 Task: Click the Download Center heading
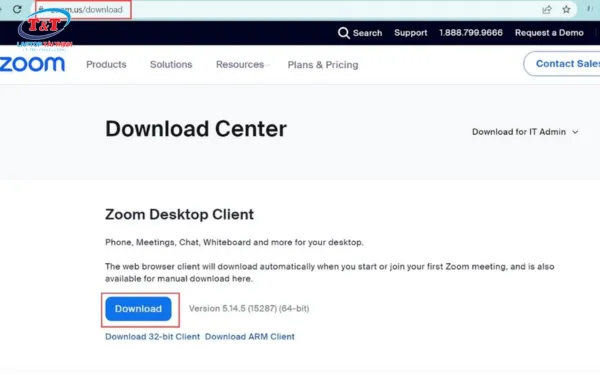[196, 129]
